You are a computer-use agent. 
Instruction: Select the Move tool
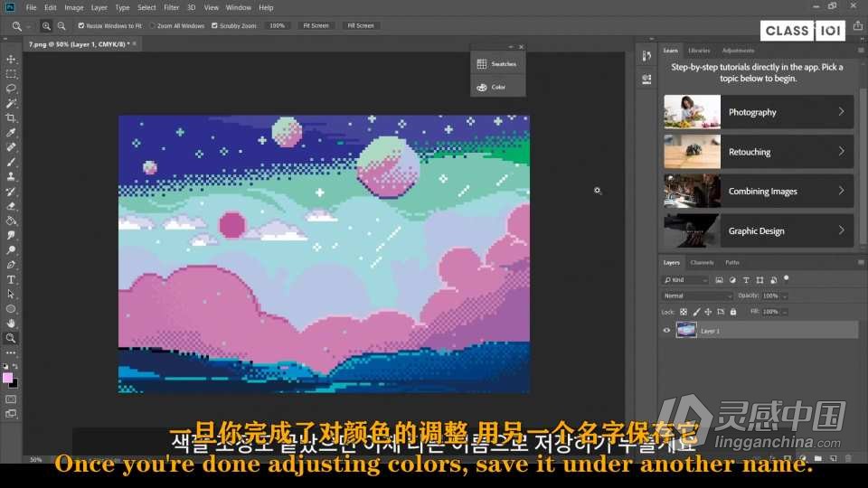(x=11, y=60)
